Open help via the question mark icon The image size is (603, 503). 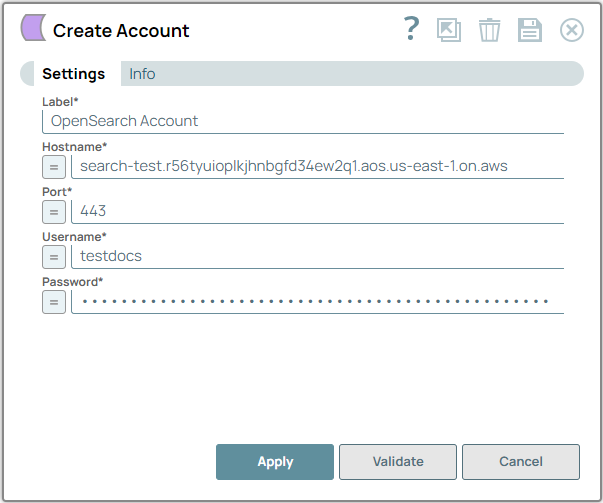point(411,29)
